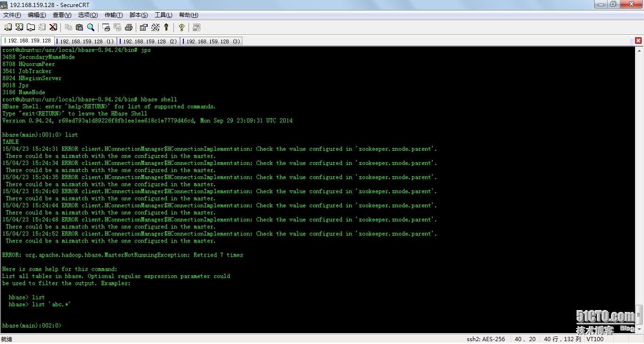The image size is (644, 344).
Task: Click the Print Selection icon
Action: tap(117, 27)
